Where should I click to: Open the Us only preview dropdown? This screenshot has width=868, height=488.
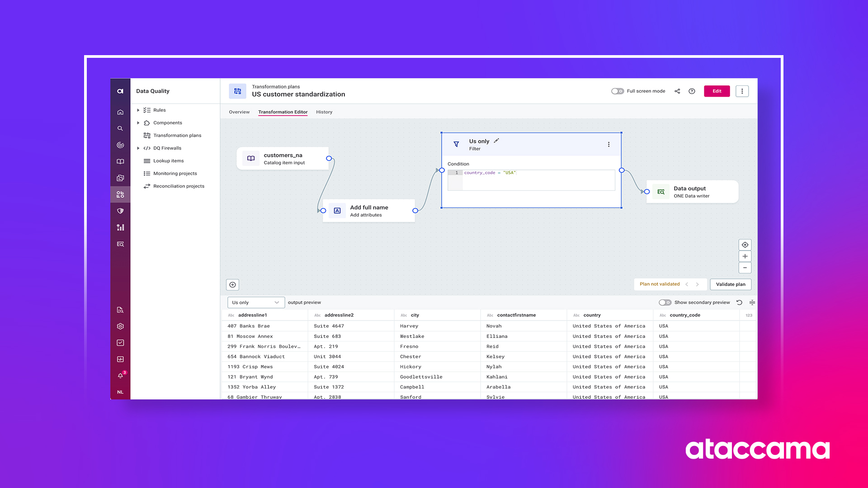[256, 303]
